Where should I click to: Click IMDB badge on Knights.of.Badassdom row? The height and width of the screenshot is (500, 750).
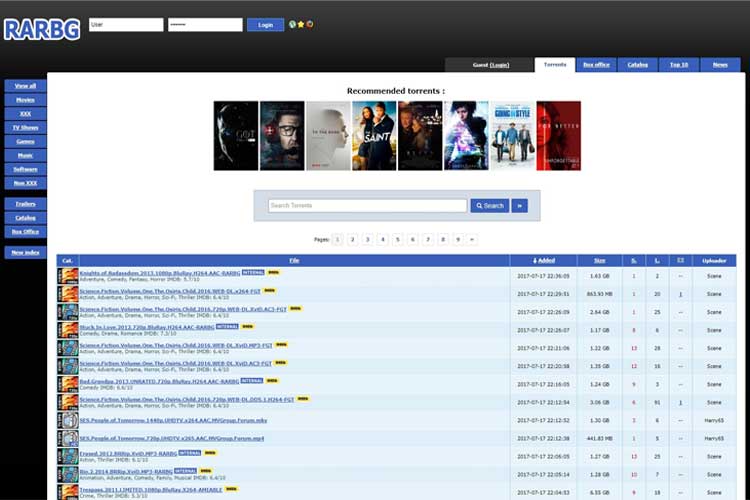(274, 272)
